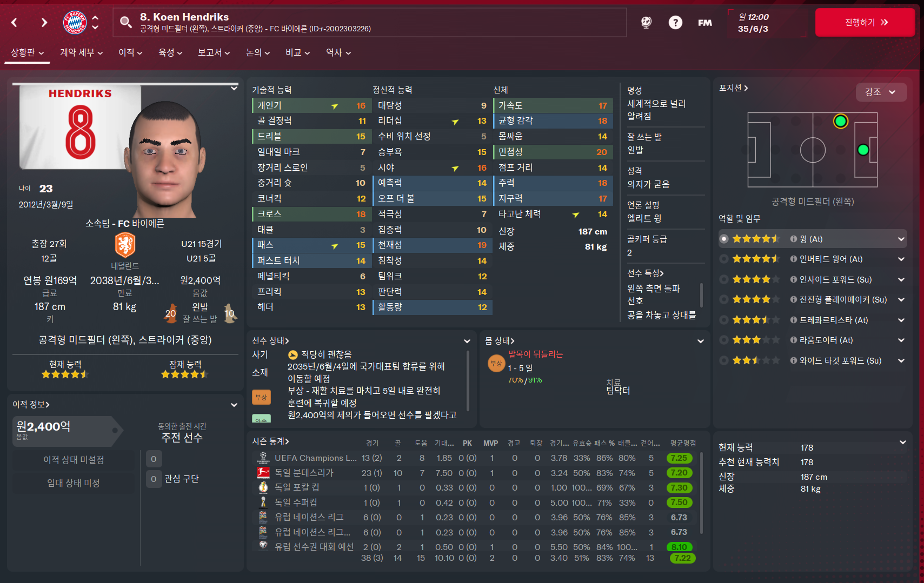Viewport: 924px width, 583px height.
Task: Expand the 선수 상태 panel chevron
Action: [x=467, y=341]
